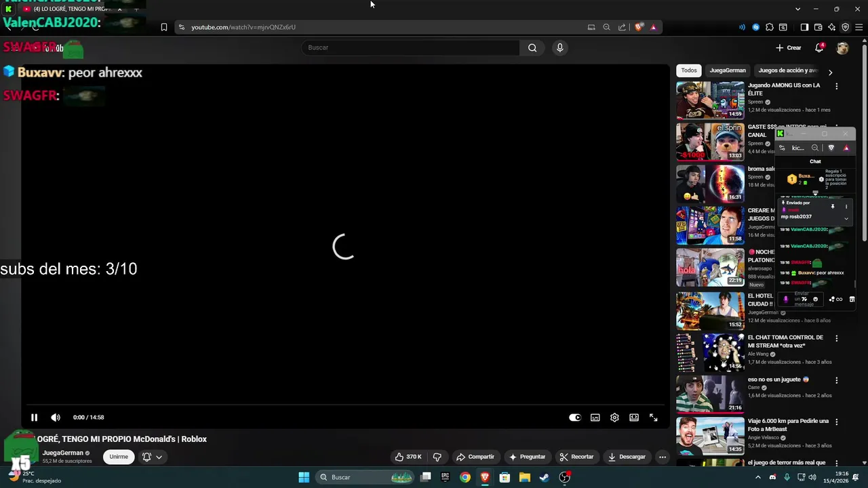The height and width of the screenshot is (488, 868).
Task: Expand the video to full screen
Action: pyautogui.click(x=654, y=418)
